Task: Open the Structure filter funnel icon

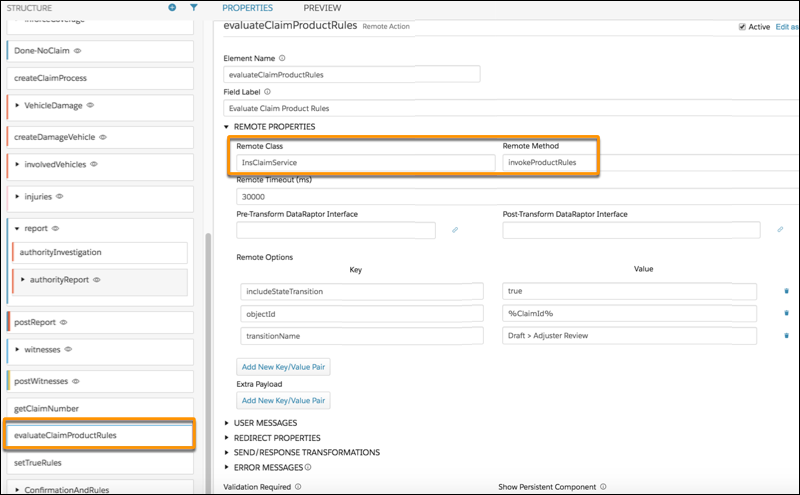Action: (194, 8)
